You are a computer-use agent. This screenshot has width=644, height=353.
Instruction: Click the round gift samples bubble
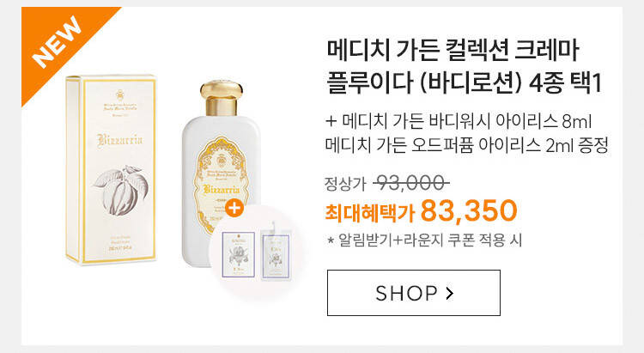pyautogui.click(x=257, y=253)
